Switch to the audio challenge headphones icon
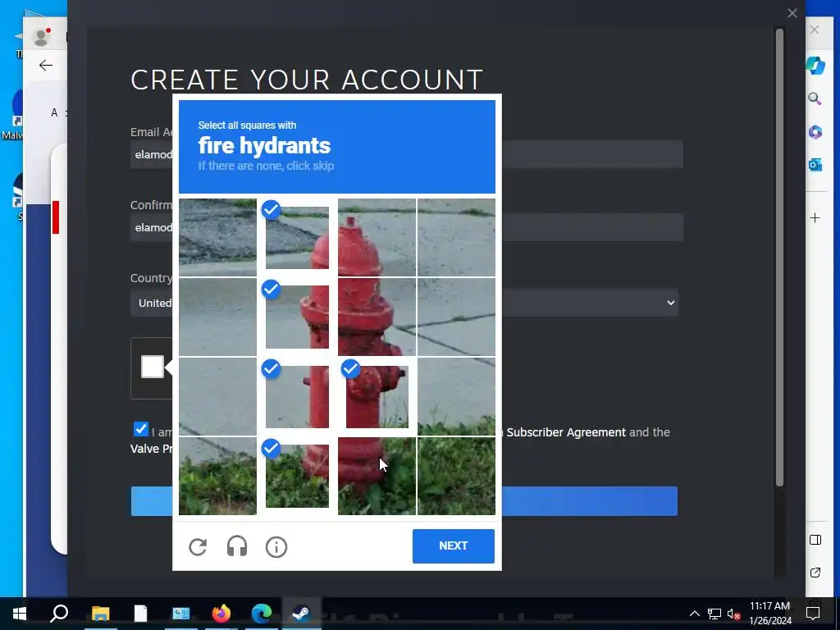Viewport: 840px width, 630px height. click(x=237, y=547)
